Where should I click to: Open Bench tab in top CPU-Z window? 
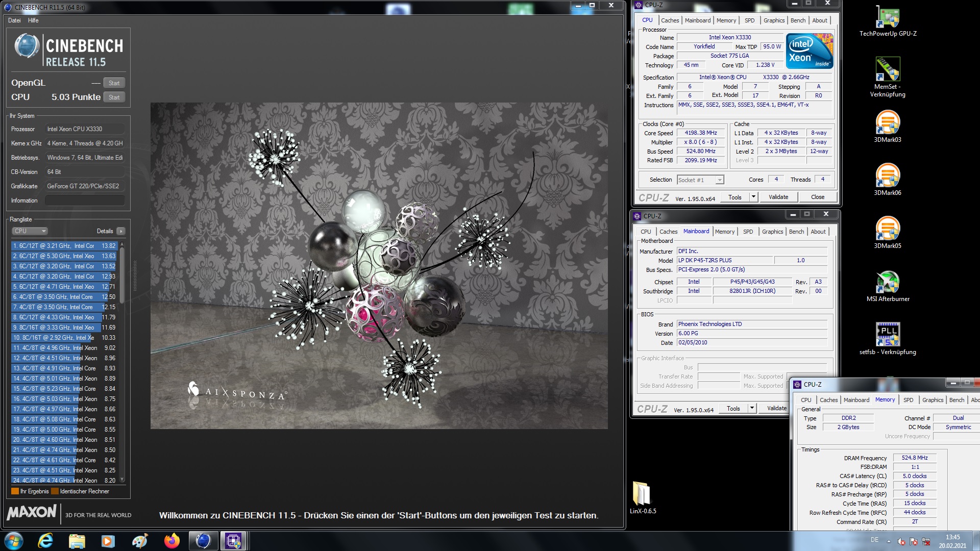pos(798,20)
